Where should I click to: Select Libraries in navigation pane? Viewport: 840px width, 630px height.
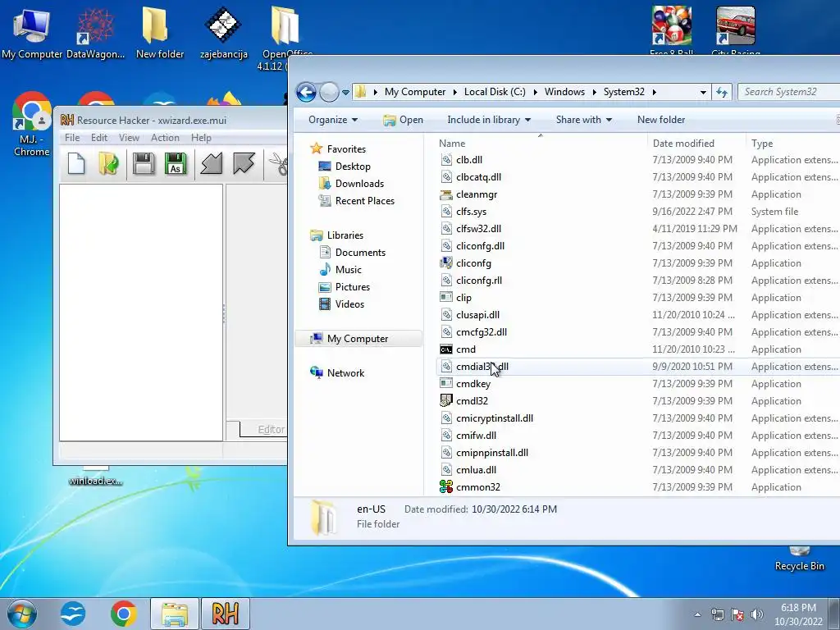(345, 235)
